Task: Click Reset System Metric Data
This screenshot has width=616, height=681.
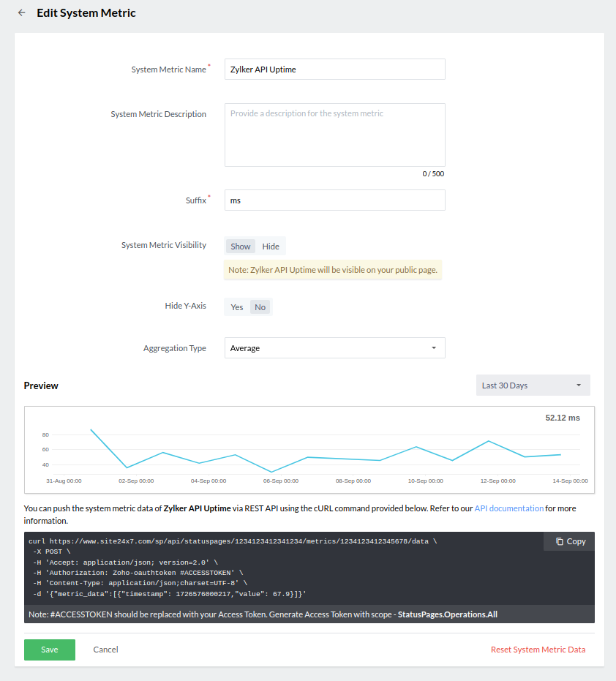Action: pyautogui.click(x=538, y=650)
